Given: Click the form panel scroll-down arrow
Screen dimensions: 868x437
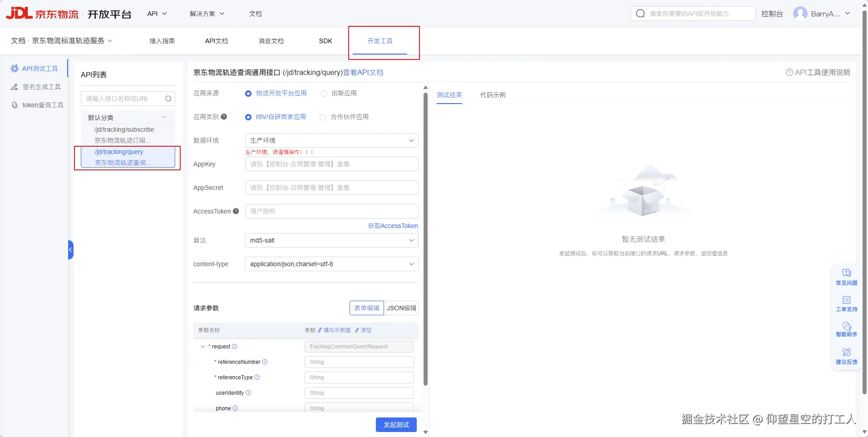Looking at the screenshot, I should (425, 432).
